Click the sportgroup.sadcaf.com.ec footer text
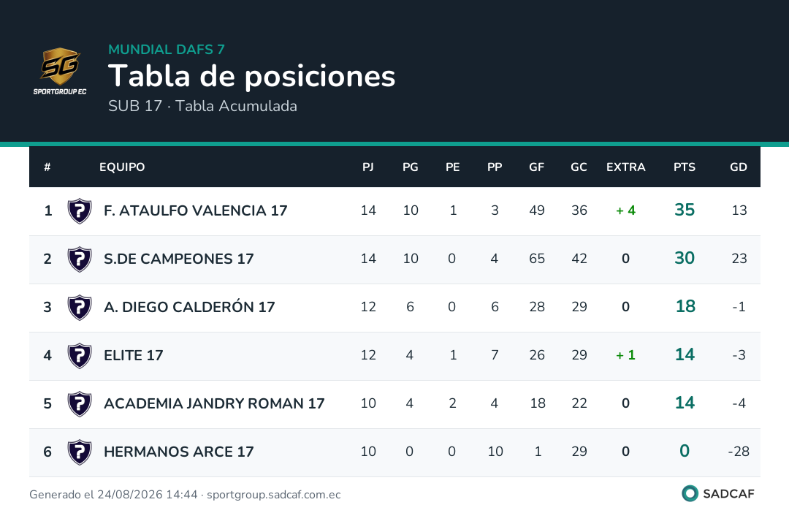The height and width of the screenshot is (532, 789). pyautogui.click(x=274, y=495)
